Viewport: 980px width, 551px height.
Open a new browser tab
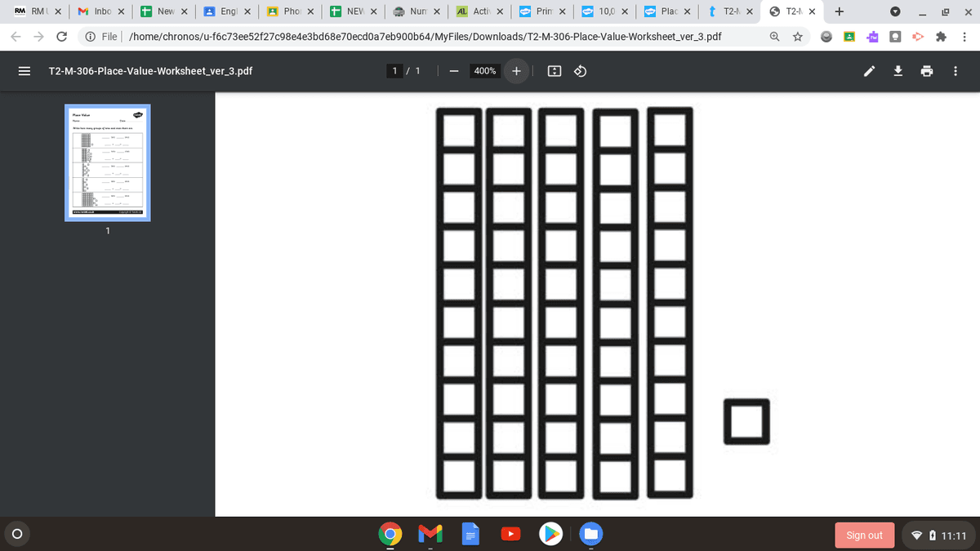coord(840,11)
